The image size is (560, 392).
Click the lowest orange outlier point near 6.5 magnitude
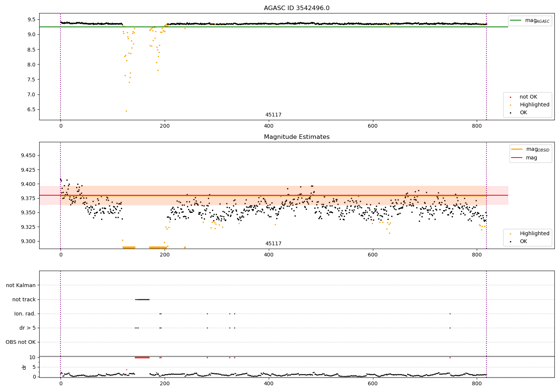(126, 111)
